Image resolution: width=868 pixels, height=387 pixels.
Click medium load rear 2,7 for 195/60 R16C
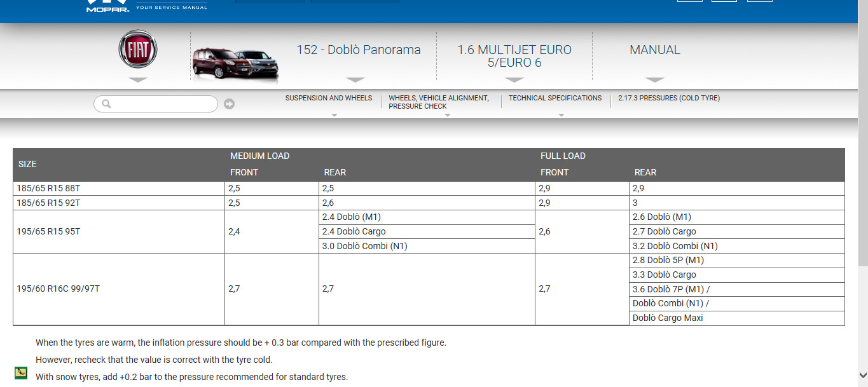click(427, 289)
